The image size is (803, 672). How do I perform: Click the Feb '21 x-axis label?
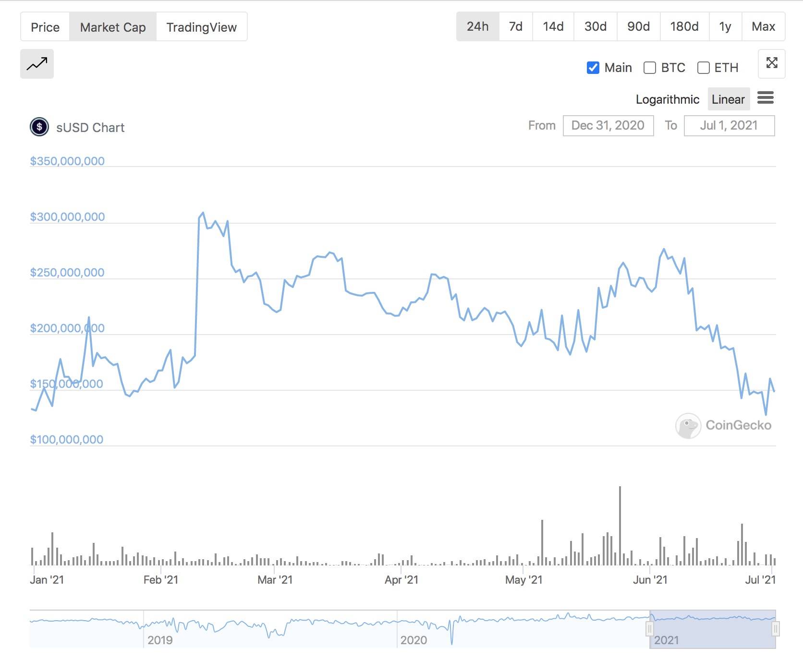coord(161,580)
